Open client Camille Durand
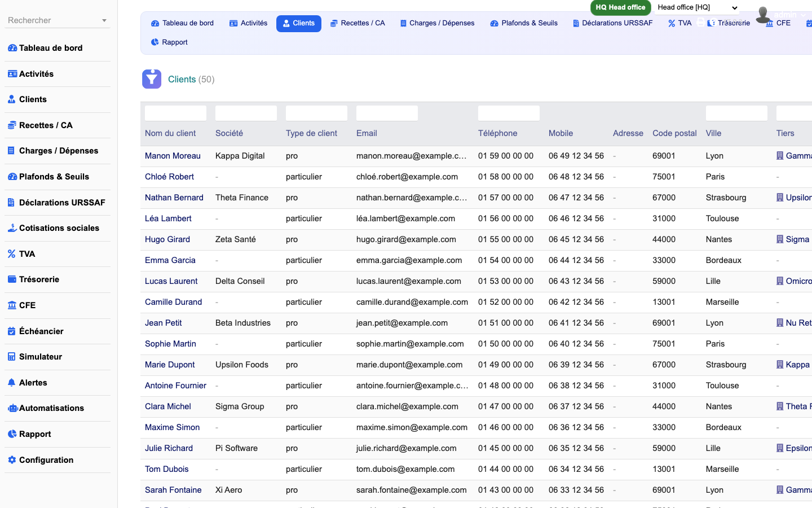 (173, 302)
